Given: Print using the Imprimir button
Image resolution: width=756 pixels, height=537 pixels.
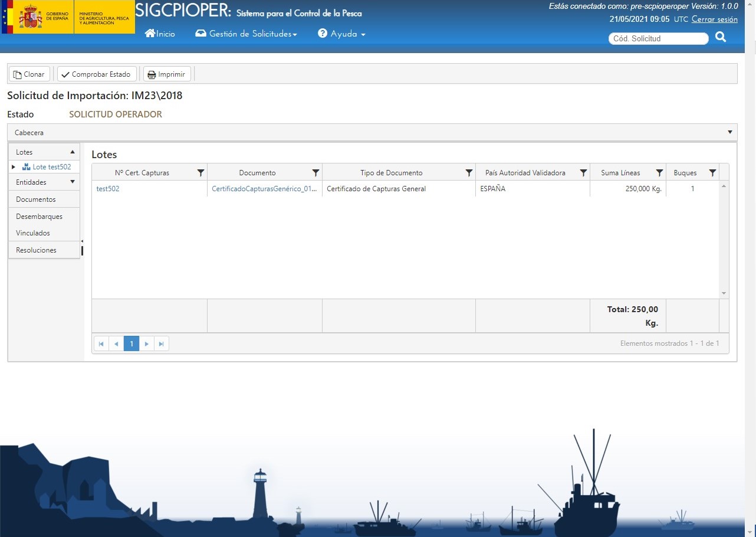Looking at the screenshot, I should pyautogui.click(x=167, y=74).
